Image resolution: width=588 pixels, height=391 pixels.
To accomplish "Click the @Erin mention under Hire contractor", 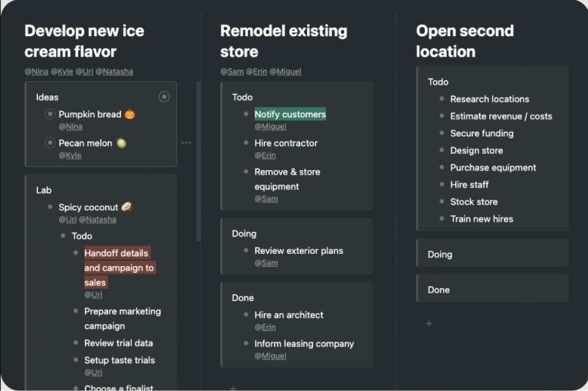I will pyautogui.click(x=265, y=156).
